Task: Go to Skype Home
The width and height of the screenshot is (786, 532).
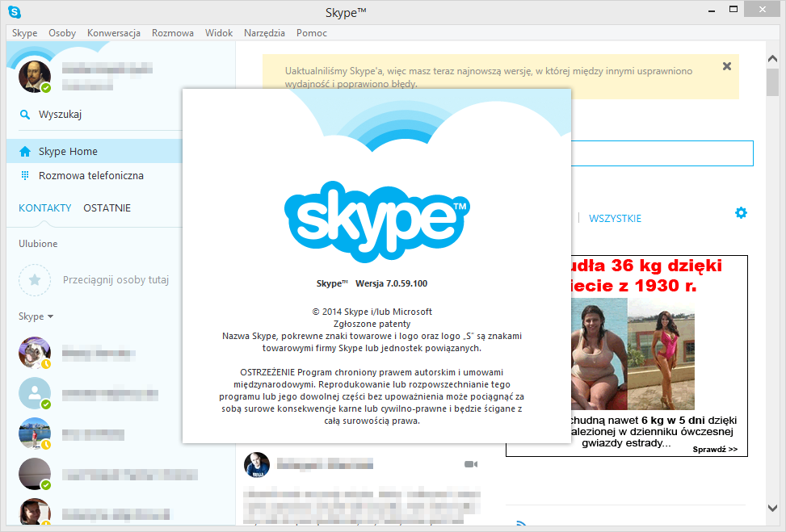Action: 95,151
